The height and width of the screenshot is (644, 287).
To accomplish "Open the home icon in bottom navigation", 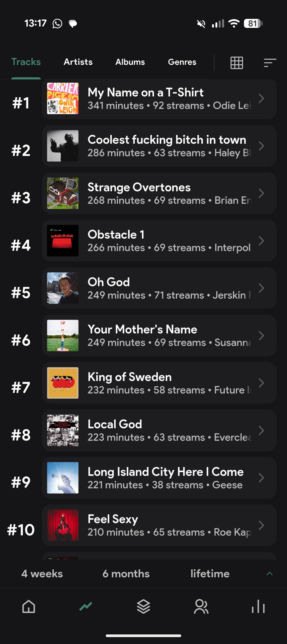I will pos(29,607).
